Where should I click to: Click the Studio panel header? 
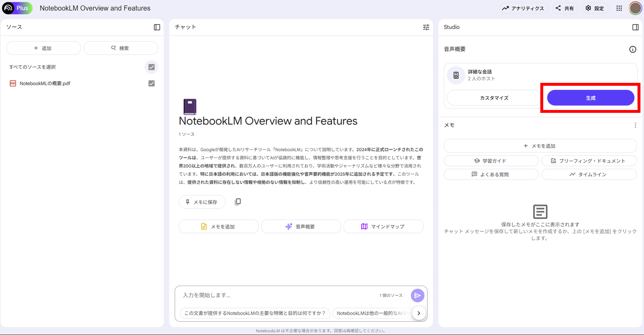point(451,27)
